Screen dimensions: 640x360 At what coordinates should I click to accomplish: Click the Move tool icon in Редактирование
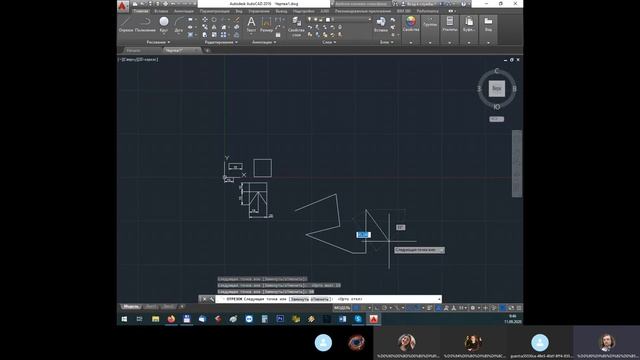point(204,20)
